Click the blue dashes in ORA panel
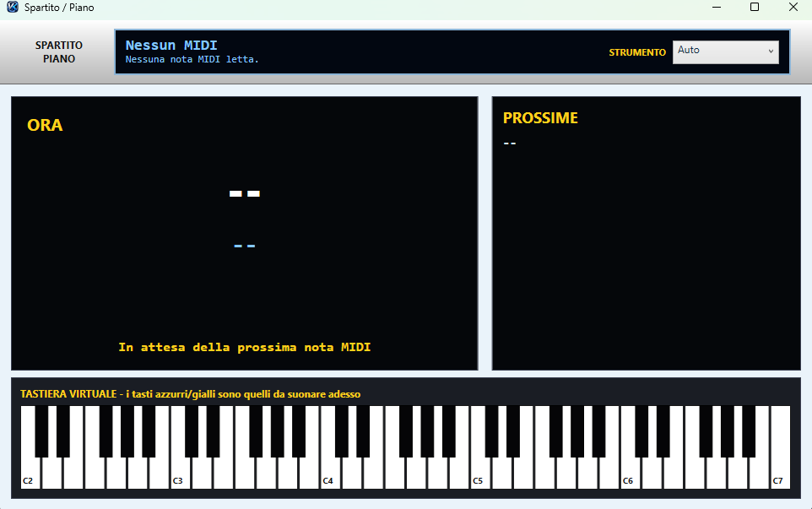This screenshot has width=812, height=509. pos(245,246)
